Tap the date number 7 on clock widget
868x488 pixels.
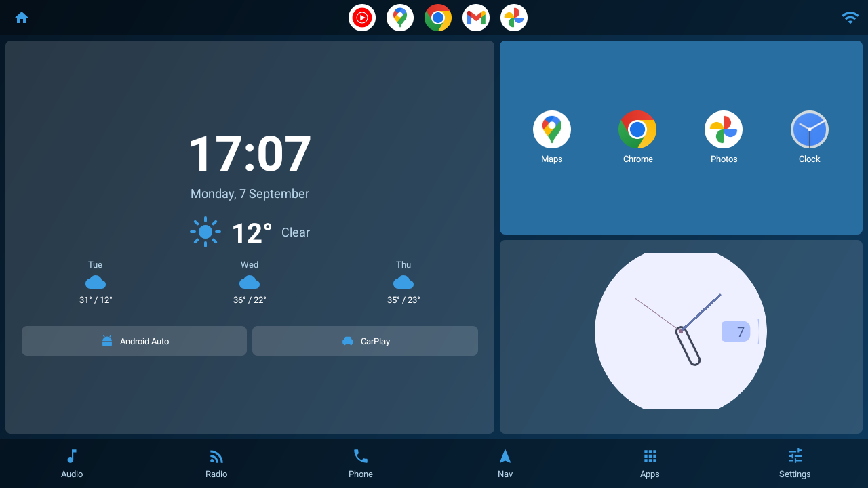pyautogui.click(x=741, y=332)
